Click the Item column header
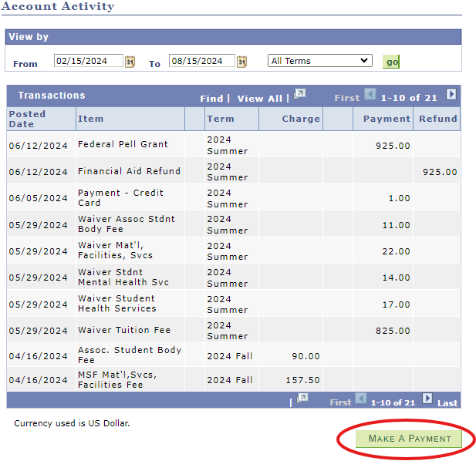Screen dimensions: 476x461 coord(90,119)
